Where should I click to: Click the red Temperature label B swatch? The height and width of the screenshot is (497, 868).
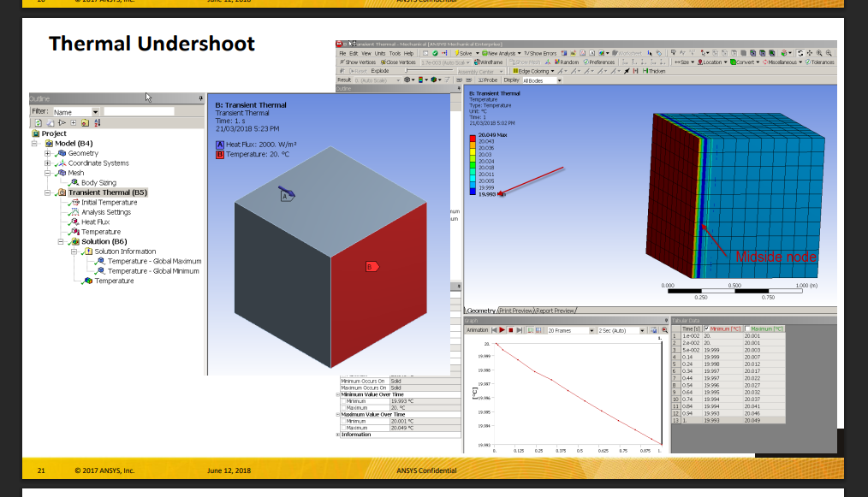220,155
